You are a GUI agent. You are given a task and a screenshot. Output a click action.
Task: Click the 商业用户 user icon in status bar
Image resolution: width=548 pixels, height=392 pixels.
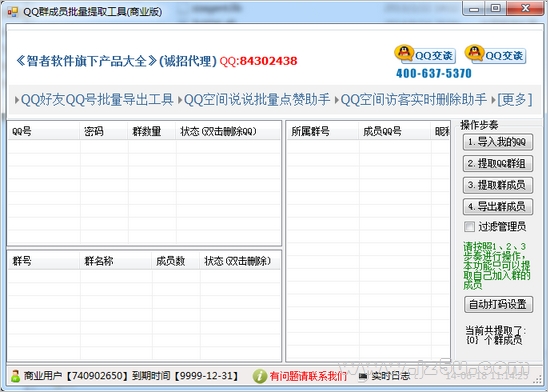pyautogui.click(x=15, y=376)
